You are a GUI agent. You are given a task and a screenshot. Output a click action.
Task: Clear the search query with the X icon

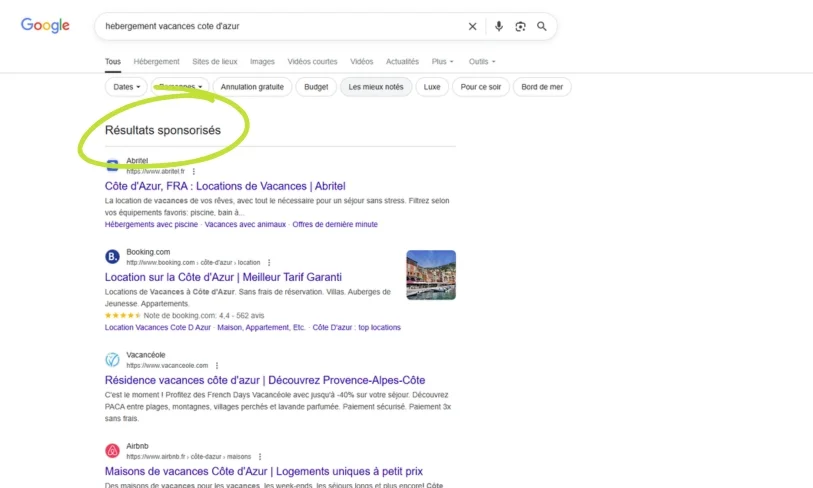(472, 26)
